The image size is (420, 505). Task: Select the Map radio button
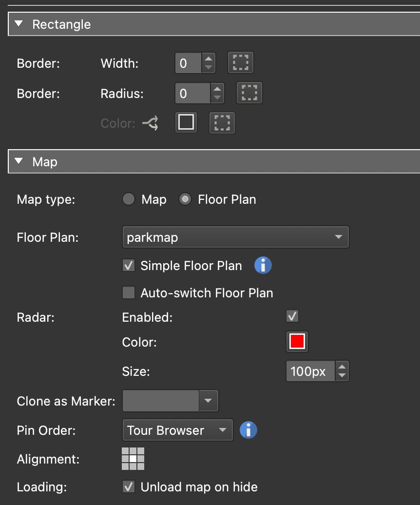(128, 199)
